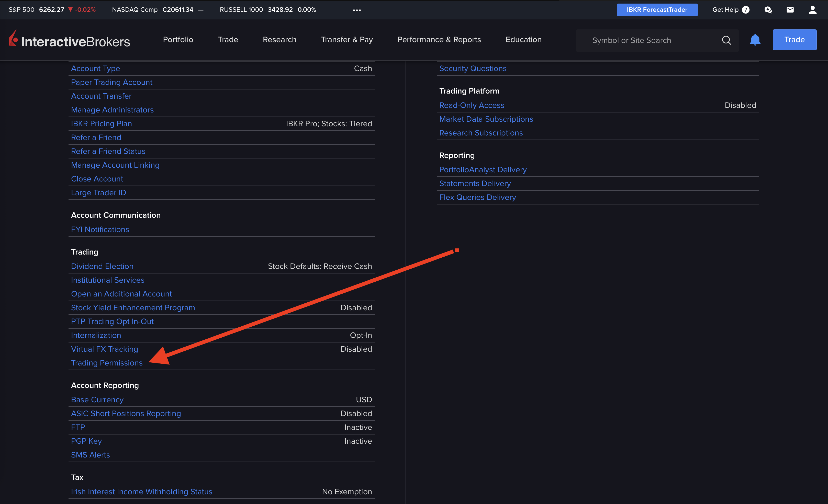Open the user profile icon
This screenshot has height=504, width=828.
[x=812, y=10]
